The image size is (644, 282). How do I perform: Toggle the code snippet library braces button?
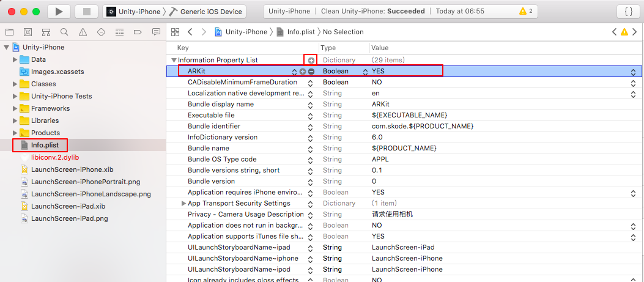point(628,12)
